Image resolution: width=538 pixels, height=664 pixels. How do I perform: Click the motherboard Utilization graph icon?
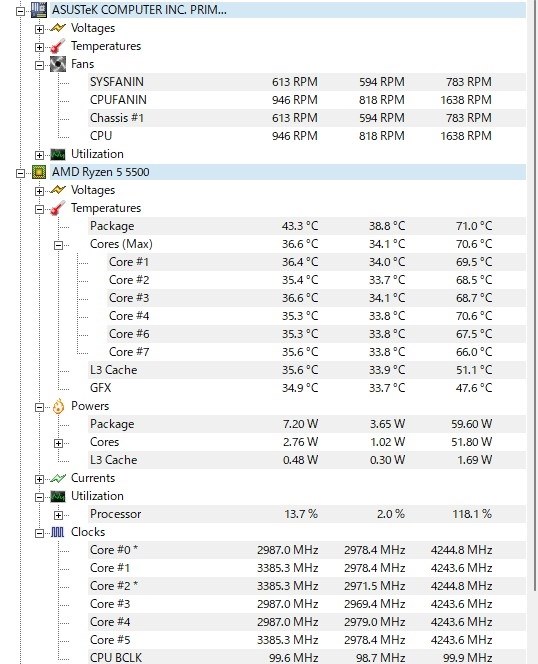(58, 154)
